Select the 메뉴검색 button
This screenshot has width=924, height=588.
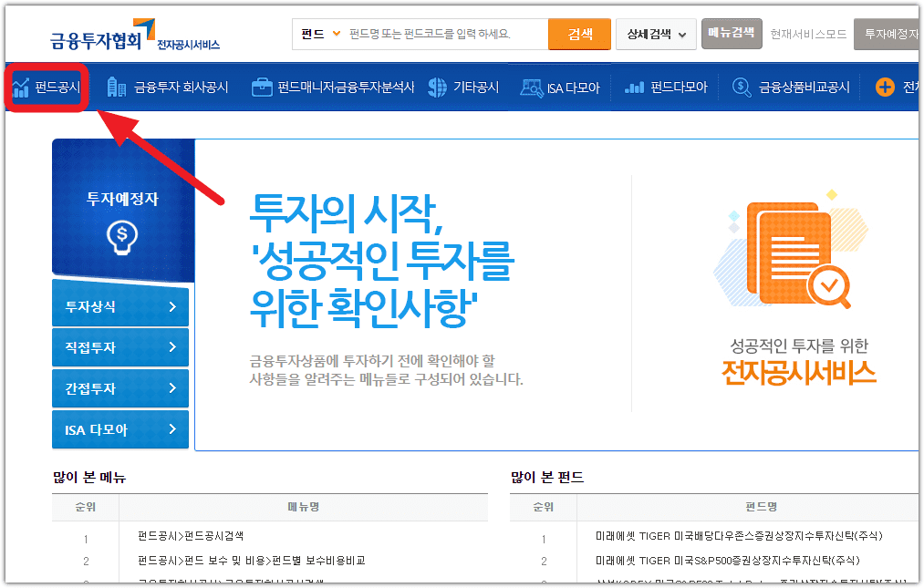732,34
